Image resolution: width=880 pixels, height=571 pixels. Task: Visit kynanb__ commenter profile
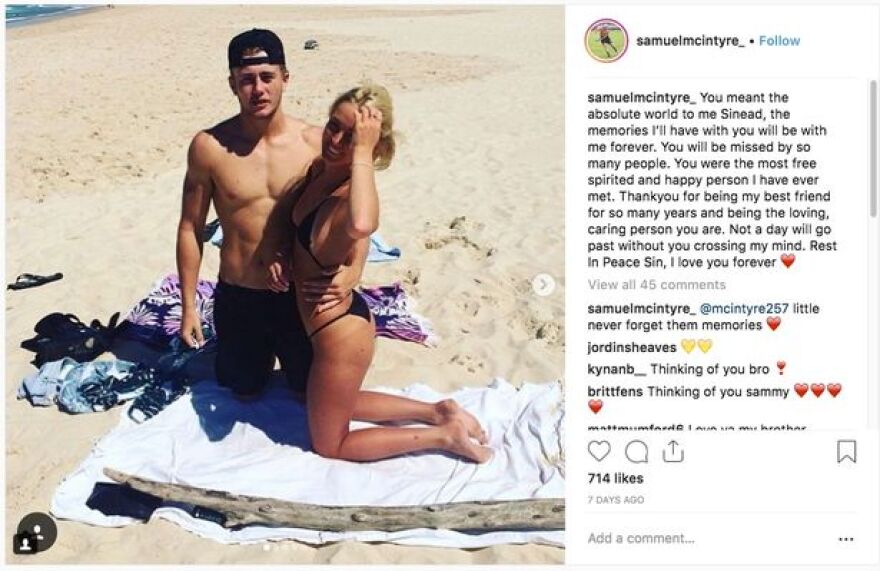(617, 369)
